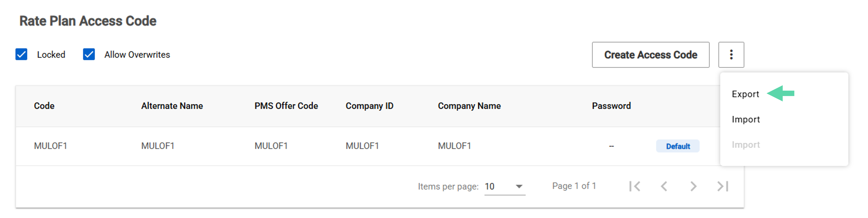The image size is (868, 218).
Task: Uncheck the Locked checkbox
Action: pos(22,54)
